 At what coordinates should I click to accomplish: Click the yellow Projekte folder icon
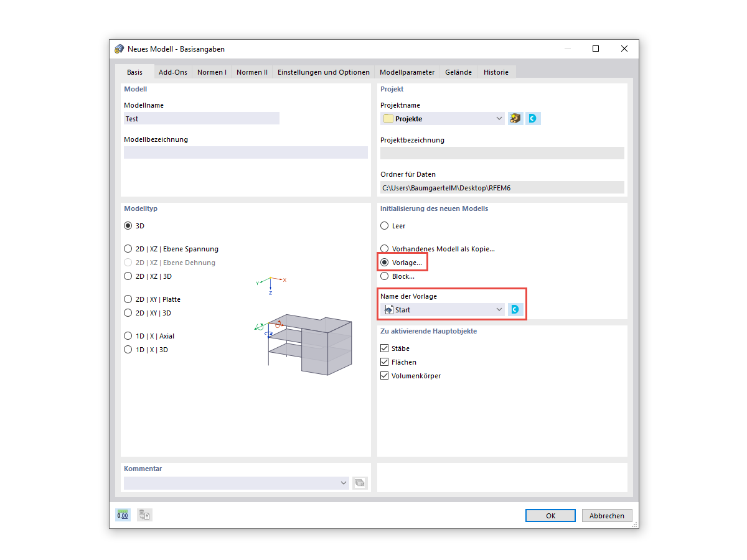coord(388,118)
